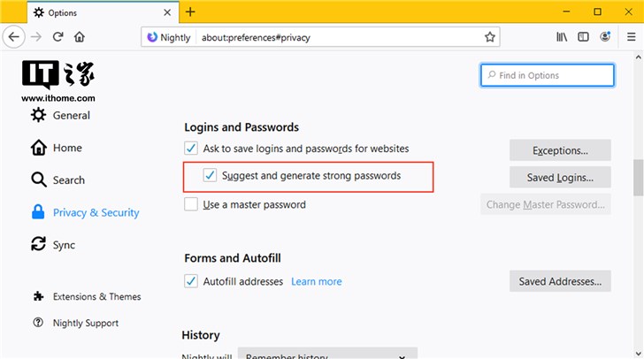Uncheck Ask to save logins and passwords
The image size is (644, 359).
191,149
